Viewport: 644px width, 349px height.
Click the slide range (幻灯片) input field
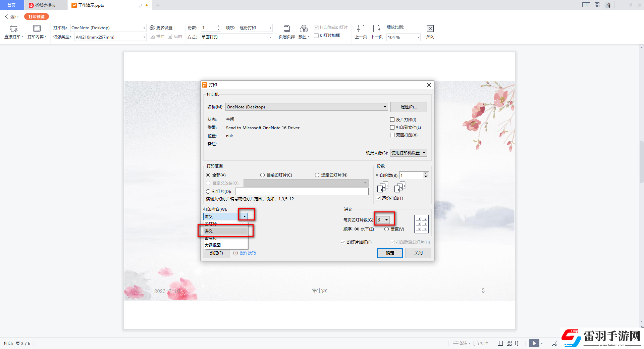302,192
